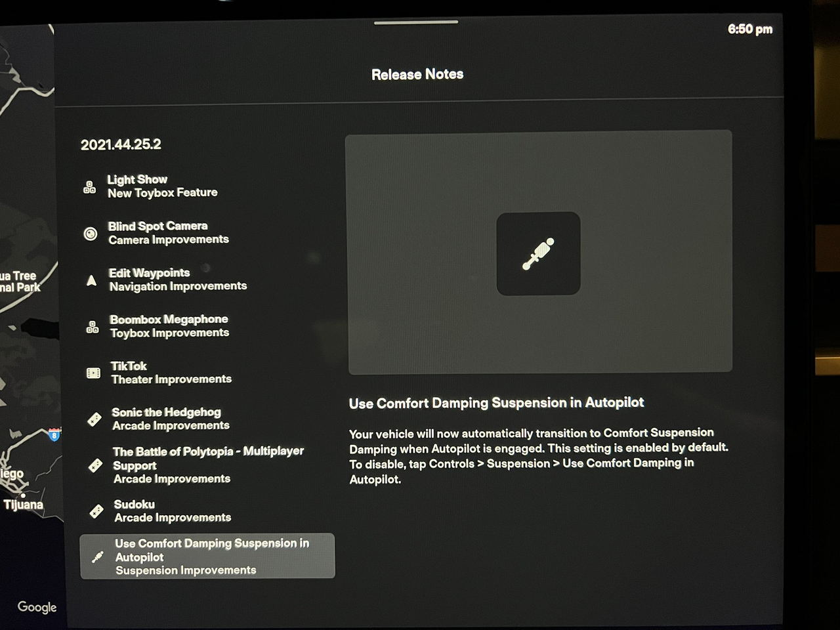The height and width of the screenshot is (630, 840).
Task: Tap the arcade icon beside Battle of Polytopia
Action: (95, 466)
